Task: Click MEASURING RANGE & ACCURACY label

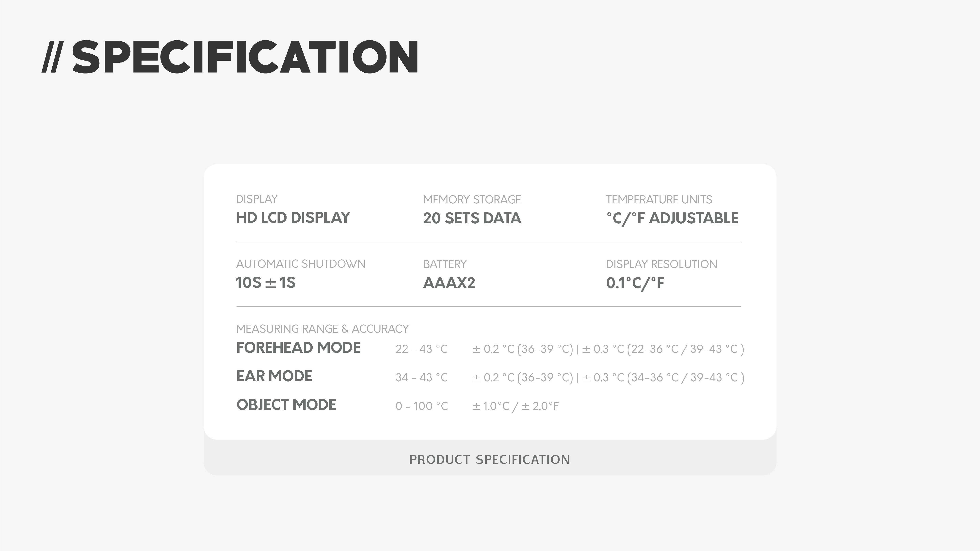Action: (322, 329)
